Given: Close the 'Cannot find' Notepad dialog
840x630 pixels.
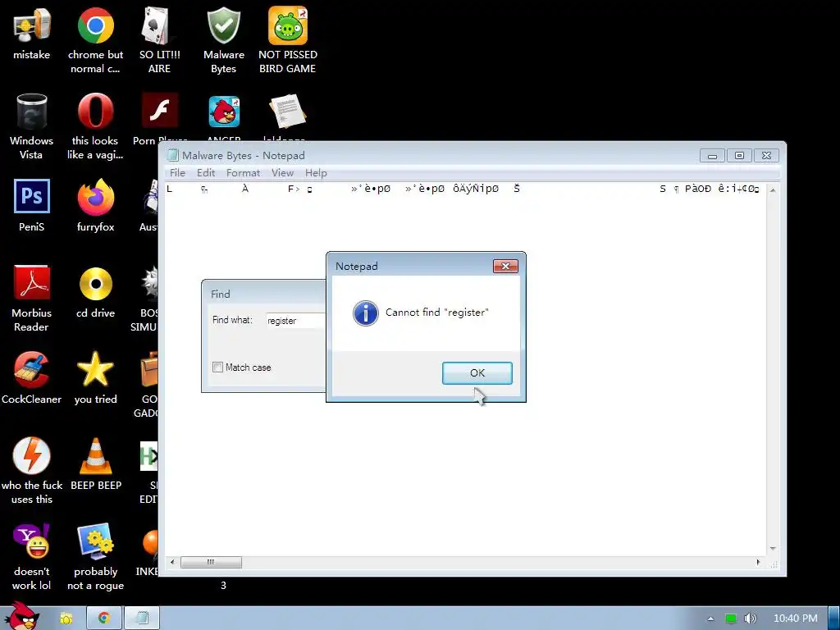Looking at the screenshot, I should pos(505,267).
